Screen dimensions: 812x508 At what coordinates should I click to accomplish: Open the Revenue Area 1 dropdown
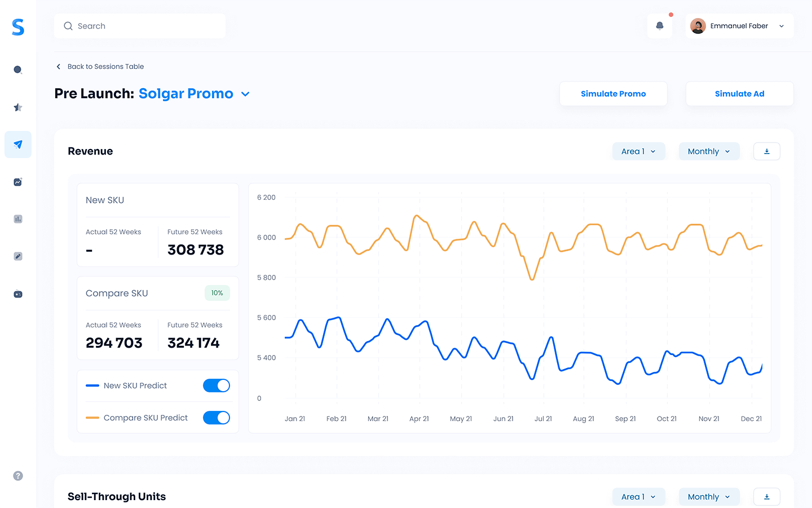pyautogui.click(x=639, y=151)
